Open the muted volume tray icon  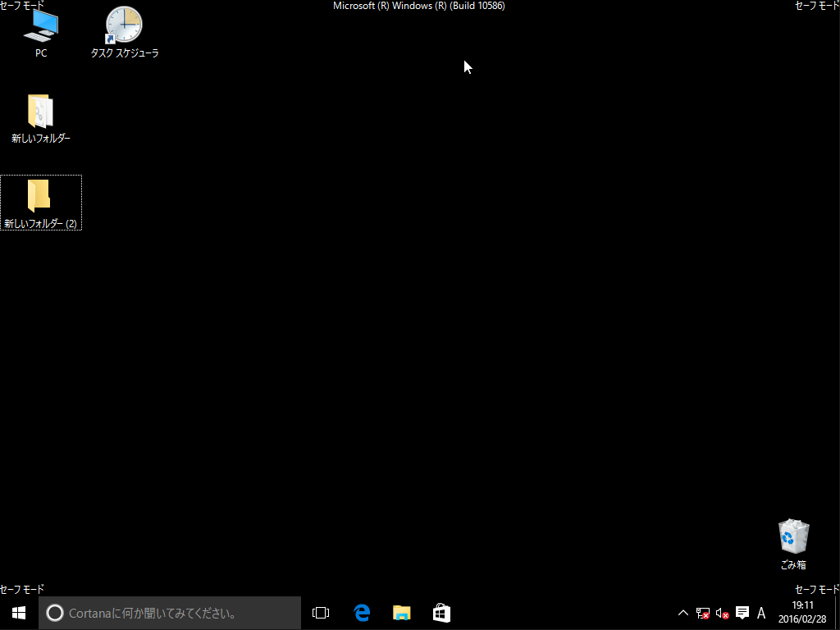pyautogui.click(x=722, y=613)
